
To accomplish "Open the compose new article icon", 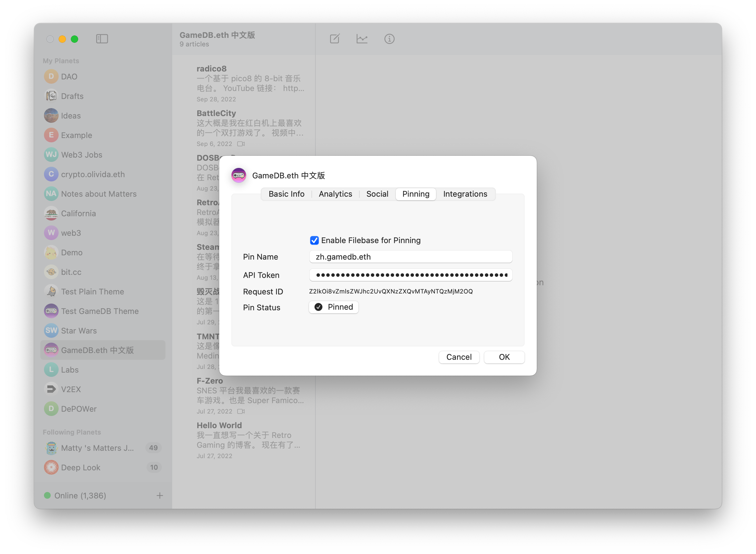I will pos(335,38).
